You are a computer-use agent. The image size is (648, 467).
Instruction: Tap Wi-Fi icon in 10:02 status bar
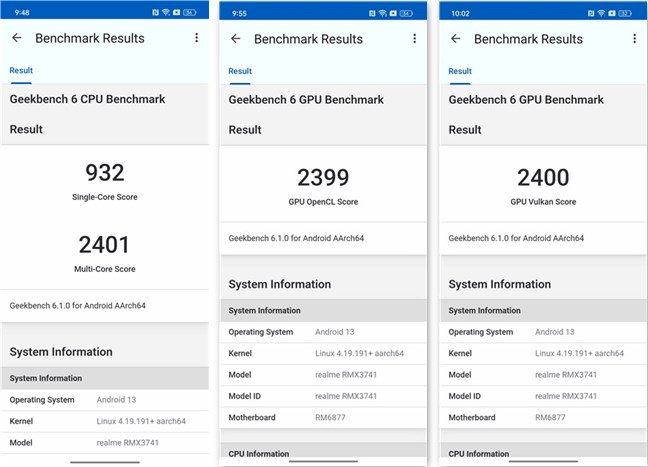[x=601, y=13]
